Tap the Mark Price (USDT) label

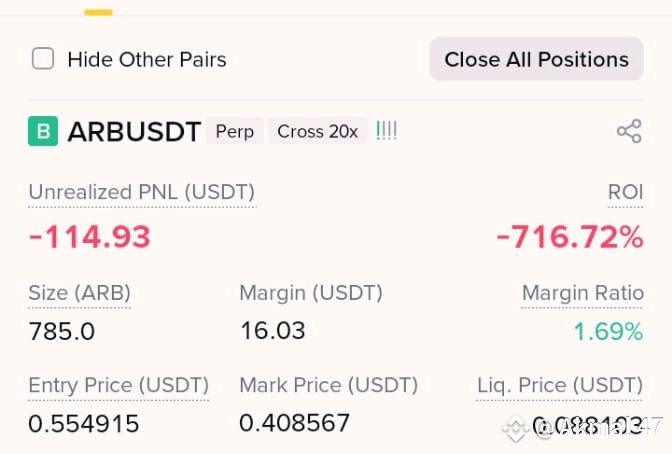pyautogui.click(x=328, y=385)
